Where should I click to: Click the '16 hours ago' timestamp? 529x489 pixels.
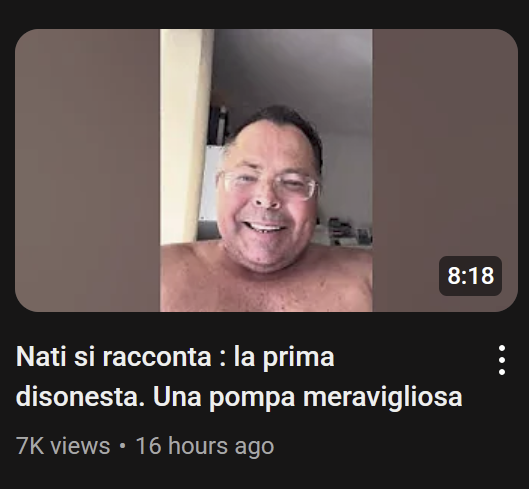point(205,446)
